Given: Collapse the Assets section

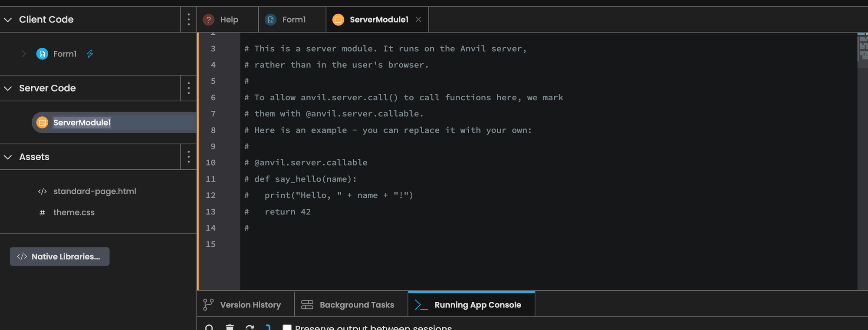Looking at the screenshot, I should click(8, 157).
